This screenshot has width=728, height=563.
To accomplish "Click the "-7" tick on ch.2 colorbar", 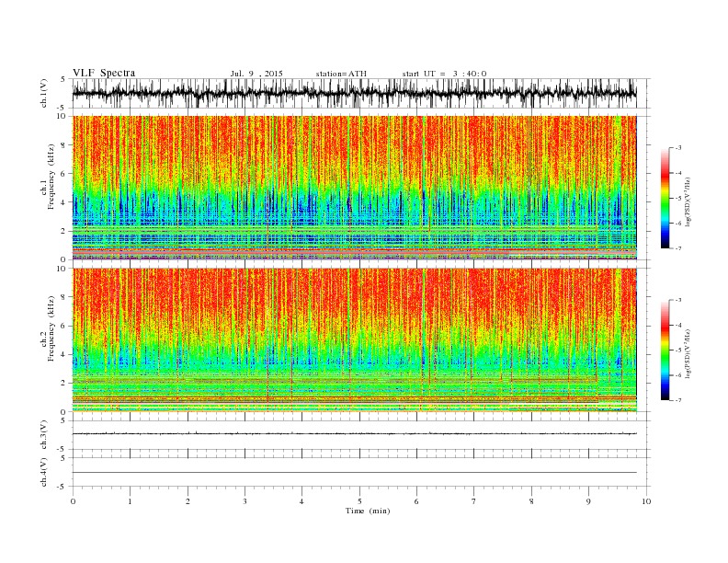I will 678,400.
